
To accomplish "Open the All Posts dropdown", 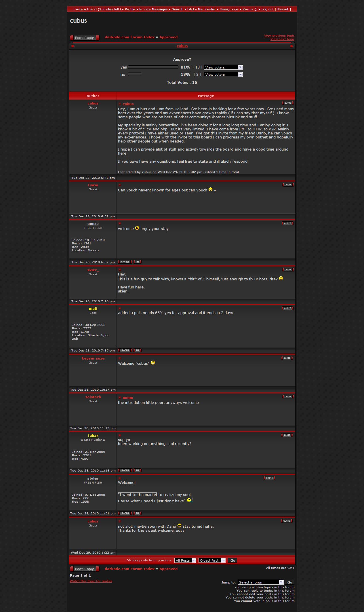I will click(x=185, y=560).
